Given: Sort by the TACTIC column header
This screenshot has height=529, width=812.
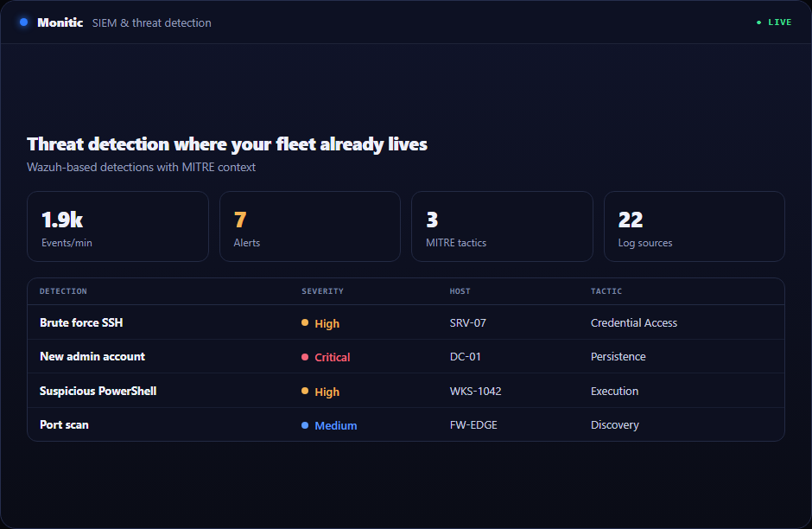Looking at the screenshot, I should coord(606,291).
